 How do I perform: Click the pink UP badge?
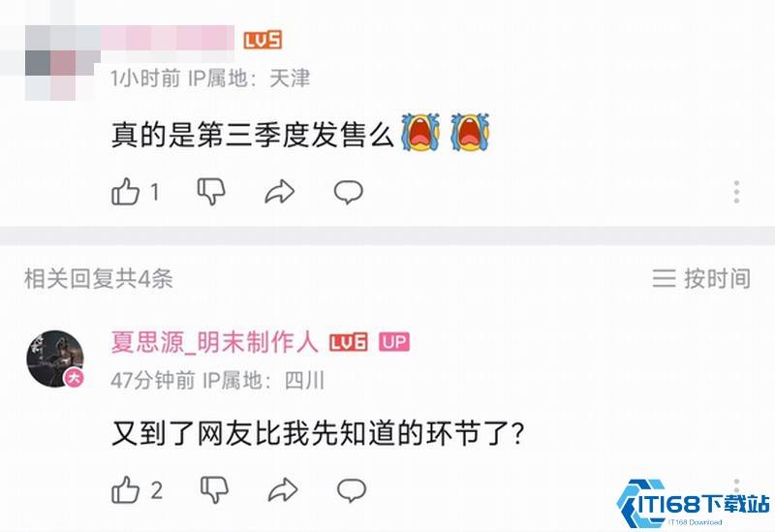pos(394,342)
